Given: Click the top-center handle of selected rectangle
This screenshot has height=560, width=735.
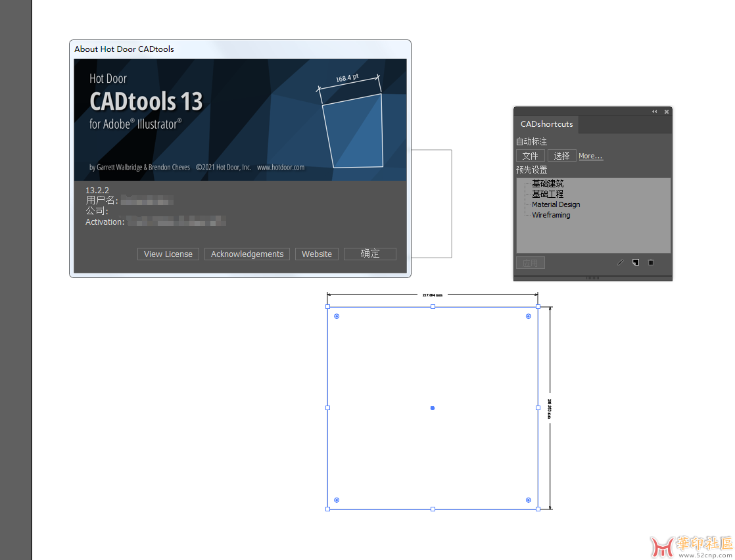Looking at the screenshot, I should [x=433, y=306].
